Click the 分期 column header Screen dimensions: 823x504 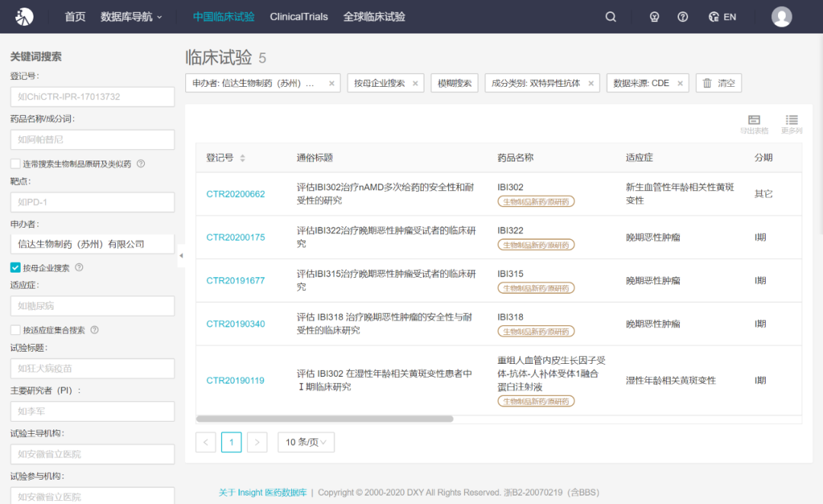point(763,158)
